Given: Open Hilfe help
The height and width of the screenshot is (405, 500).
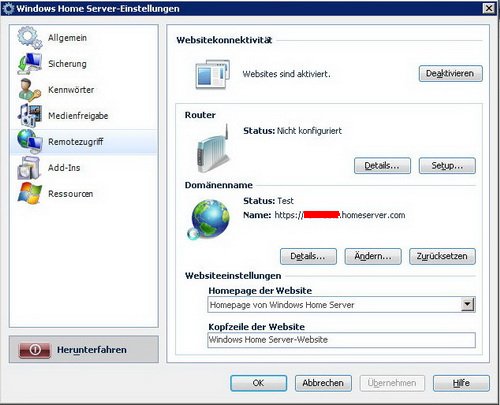Looking at the screenshot, I should click(x=461, y=383).
